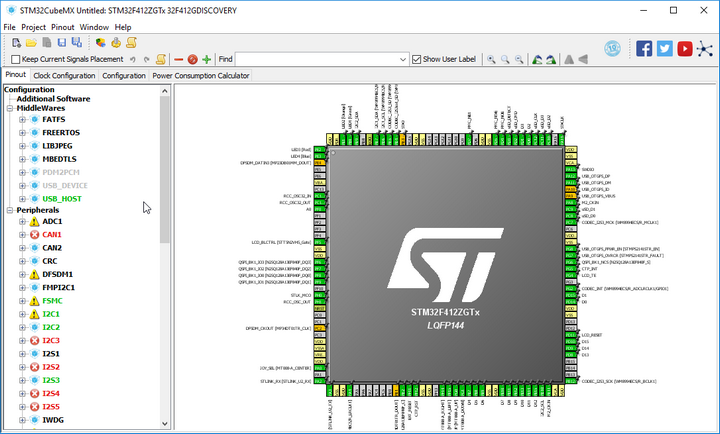Select the green I2S3 peripheral item
Screen dimensions: 720x434
click(51, 380)
